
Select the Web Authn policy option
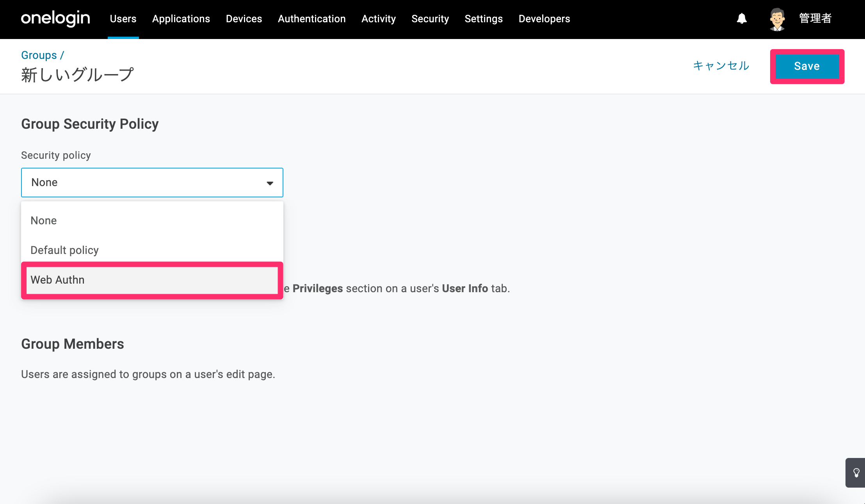click(152, 280)
